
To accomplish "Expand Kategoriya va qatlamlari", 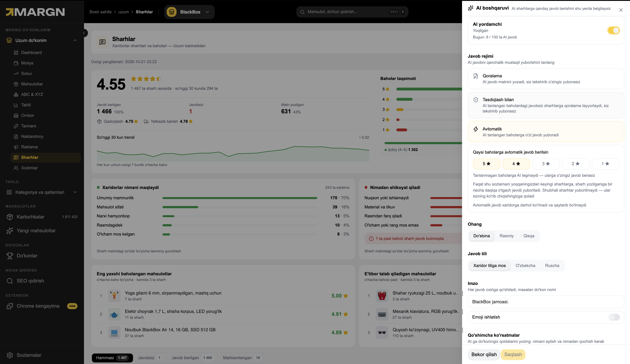I will tap(42, 192).
